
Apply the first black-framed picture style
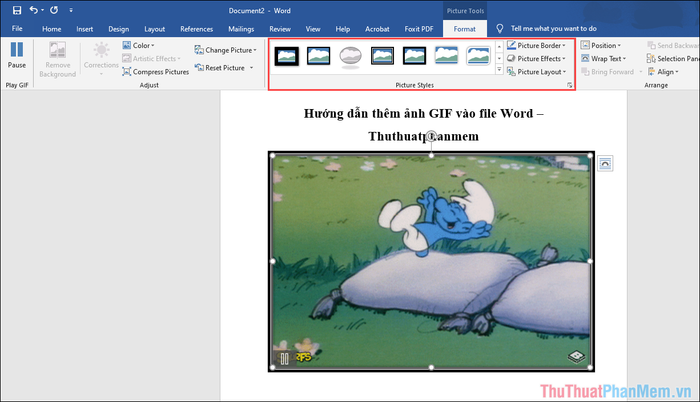[x=287, y=56]
